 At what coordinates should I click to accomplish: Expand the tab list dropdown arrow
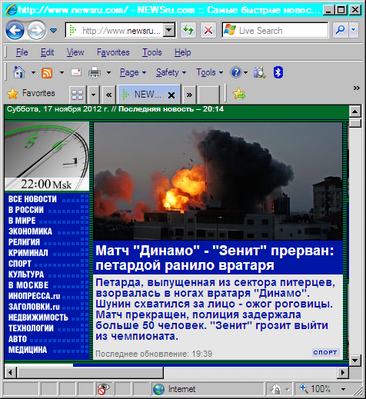[x=93, y=95]
